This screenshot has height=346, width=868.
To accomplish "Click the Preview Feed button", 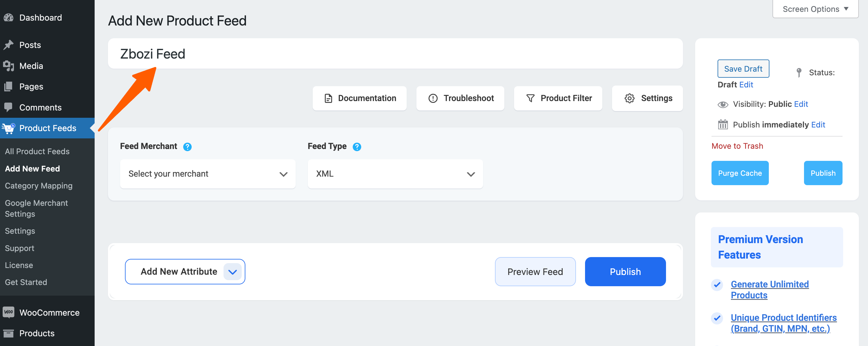I will pos(535,272).
